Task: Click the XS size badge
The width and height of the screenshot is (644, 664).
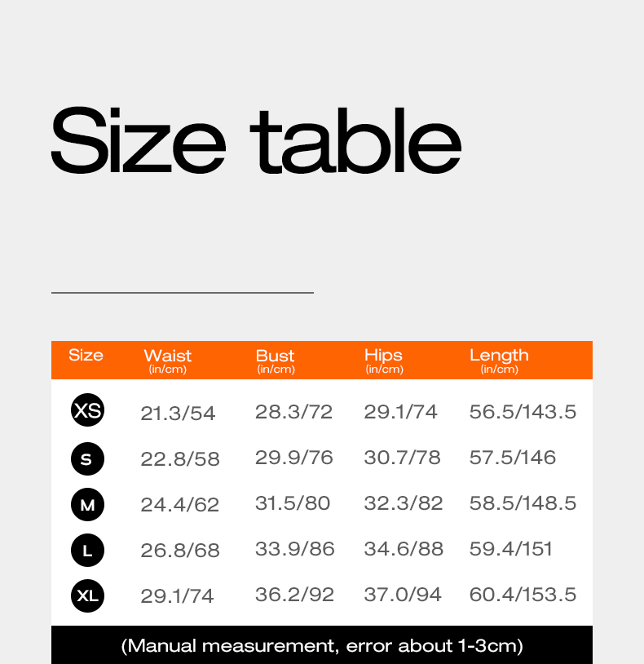Action: (87, 409)
